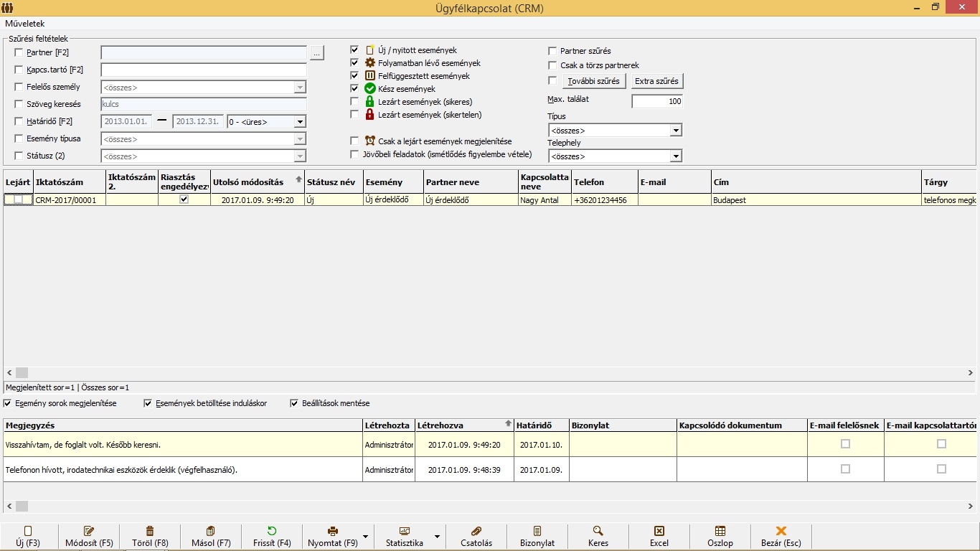Click the Módosít (F5) edit icon
Viewport: 980px width, 551px height.
click(x=89, y=531)
